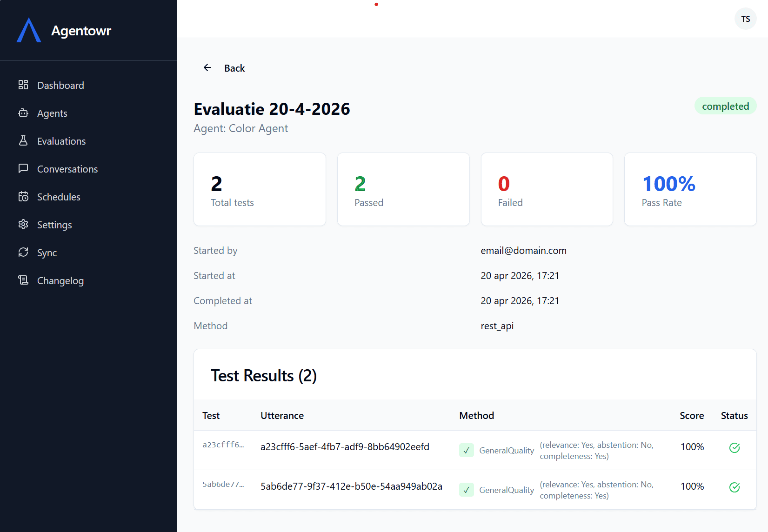Click the Test column header

211,416
